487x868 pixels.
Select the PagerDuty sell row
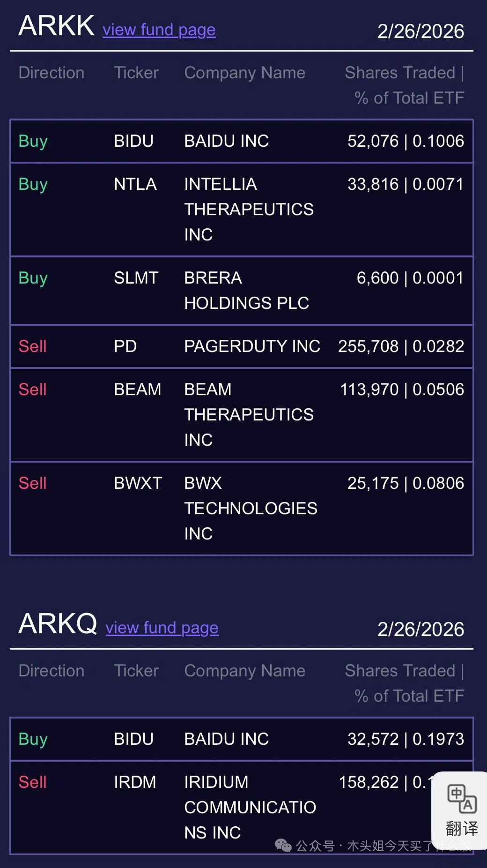[241, 346]
